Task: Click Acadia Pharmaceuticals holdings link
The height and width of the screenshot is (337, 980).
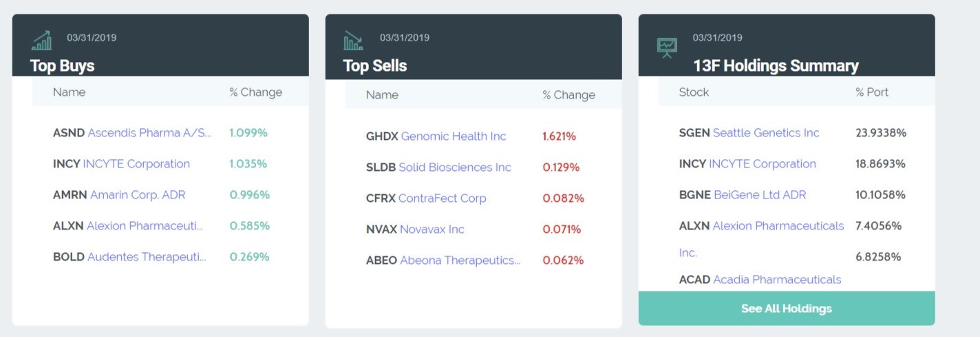Action: coord(777,279)
